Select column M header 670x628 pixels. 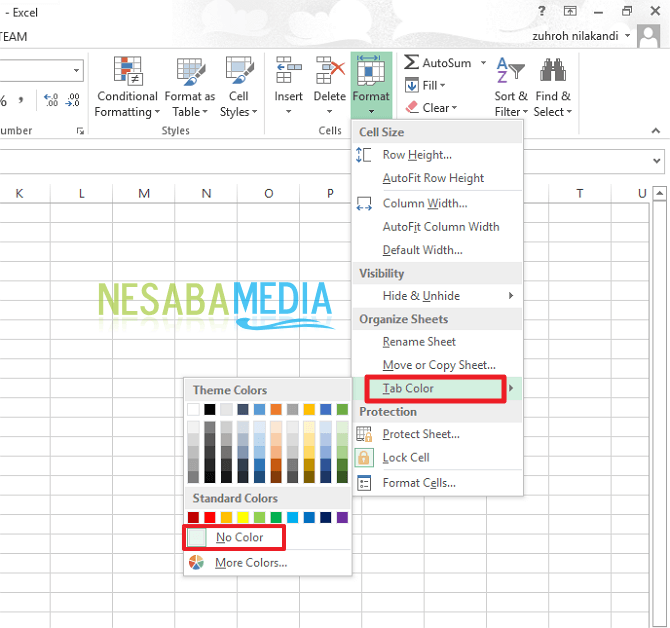click(144, 194)
